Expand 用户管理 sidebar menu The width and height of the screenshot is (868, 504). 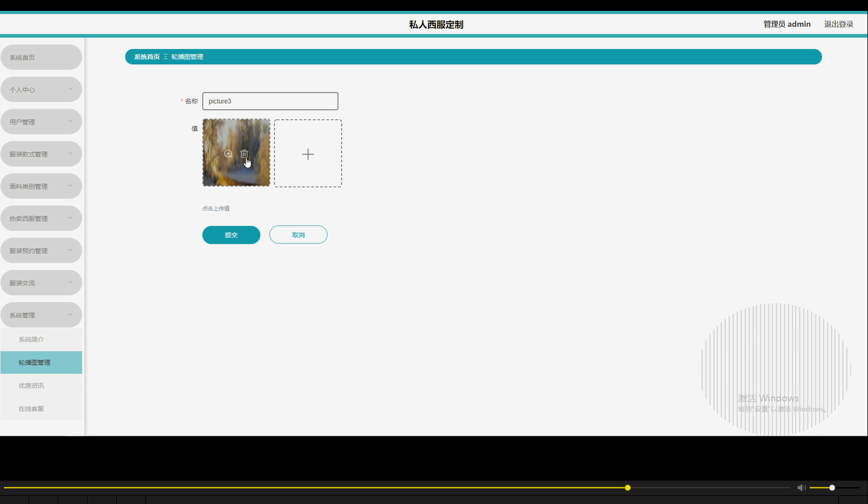(41, 121)
